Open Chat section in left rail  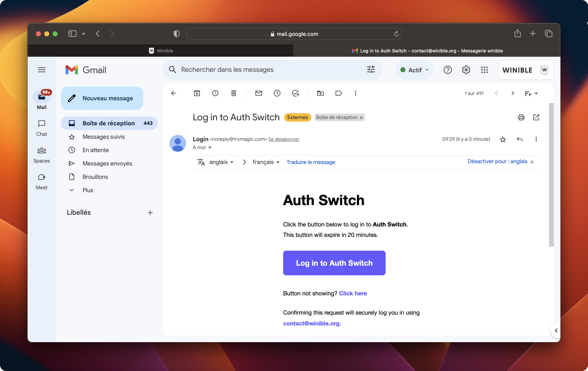click(42, 128)
